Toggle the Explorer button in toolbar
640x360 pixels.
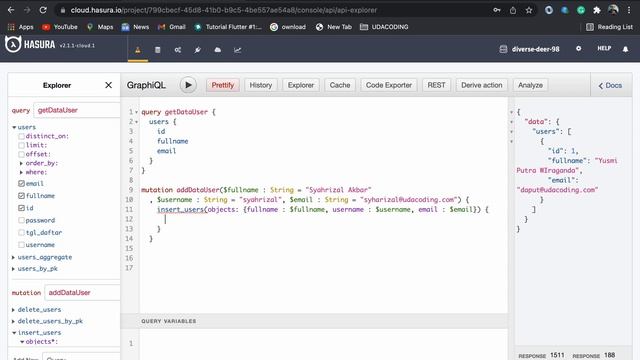[x=301, y=85]
